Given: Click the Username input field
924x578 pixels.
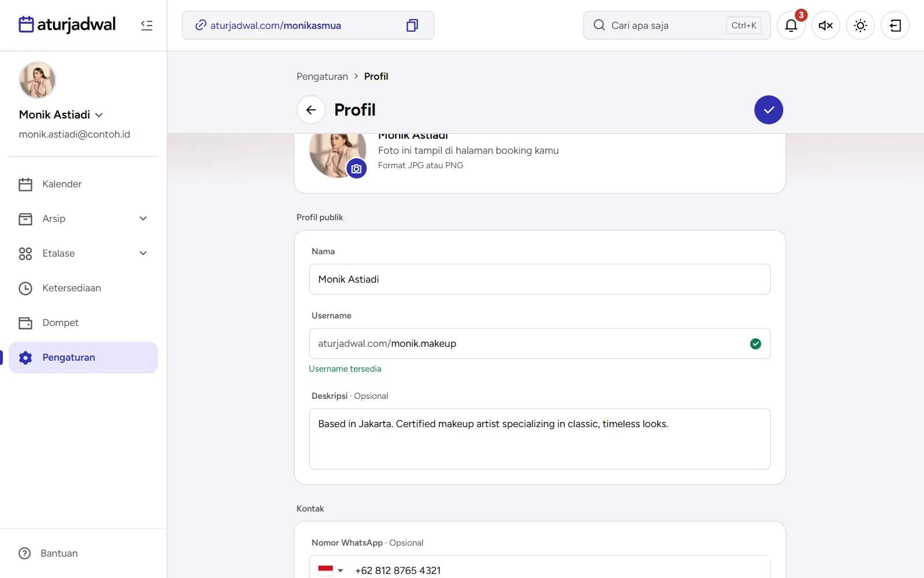Looking at the screenshot, I should pyautogui.click(x=539, y=343).
